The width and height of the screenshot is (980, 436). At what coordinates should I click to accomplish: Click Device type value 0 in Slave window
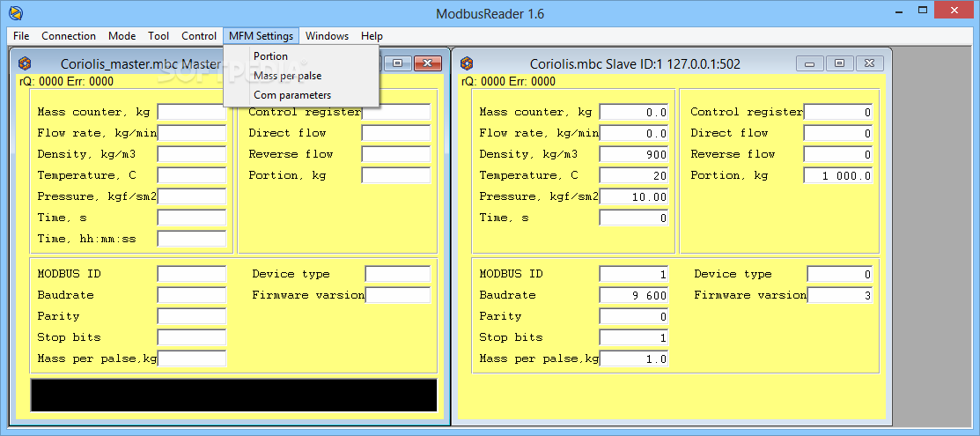coord(840,275)
